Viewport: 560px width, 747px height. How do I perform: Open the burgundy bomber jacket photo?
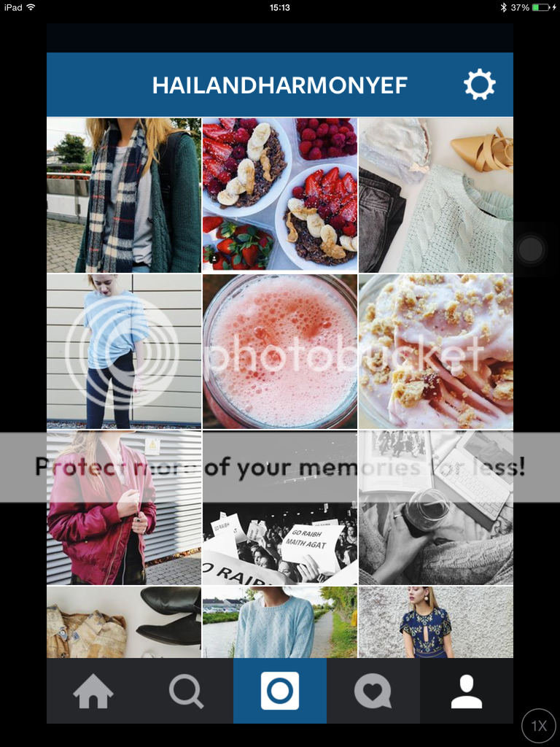point(124,508)
